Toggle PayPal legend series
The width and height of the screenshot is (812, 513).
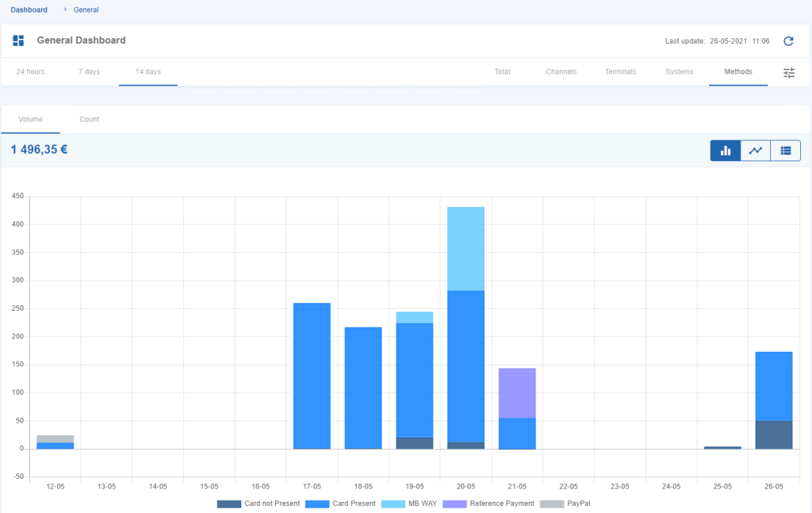point(565,503)
